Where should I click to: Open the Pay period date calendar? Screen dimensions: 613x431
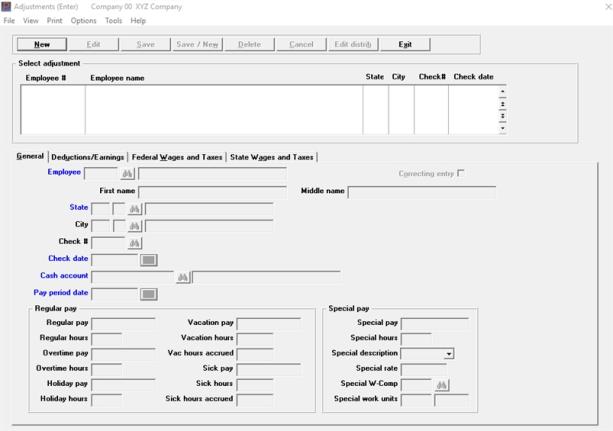148,294
